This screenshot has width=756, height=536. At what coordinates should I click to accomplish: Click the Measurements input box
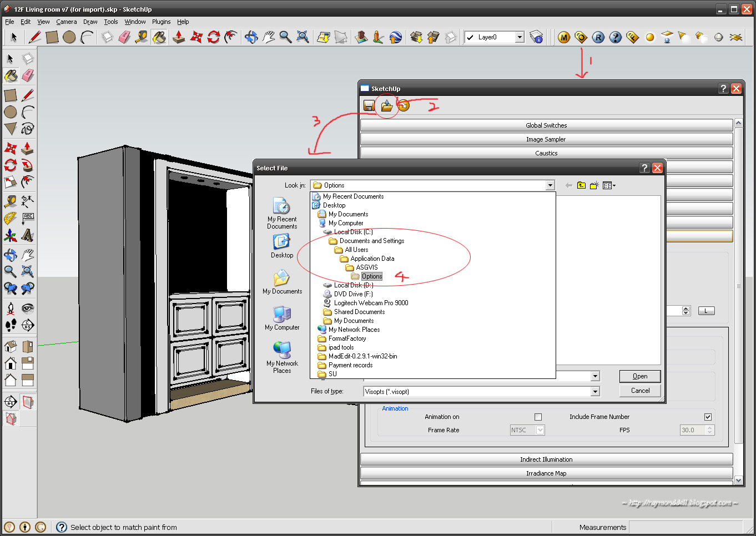[686, 527]
